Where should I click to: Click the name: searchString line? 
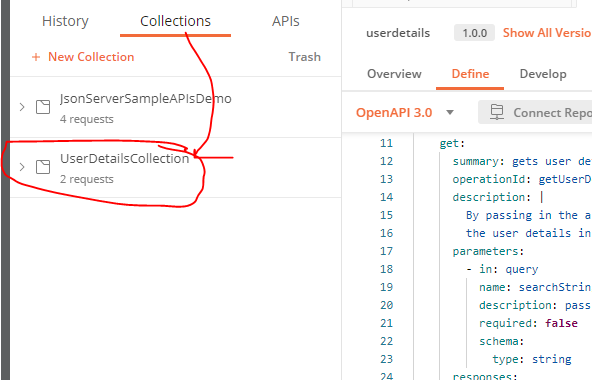(535, 287)
